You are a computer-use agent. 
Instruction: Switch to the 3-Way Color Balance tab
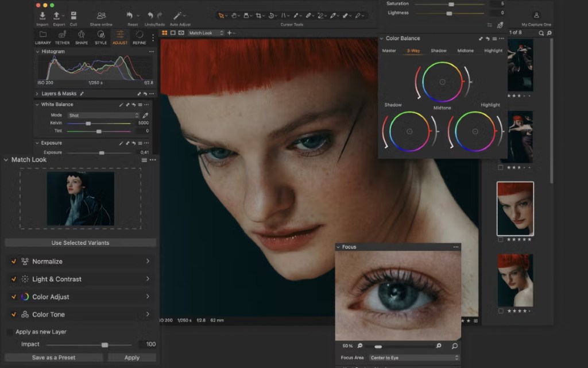click(x=413, y=51)
